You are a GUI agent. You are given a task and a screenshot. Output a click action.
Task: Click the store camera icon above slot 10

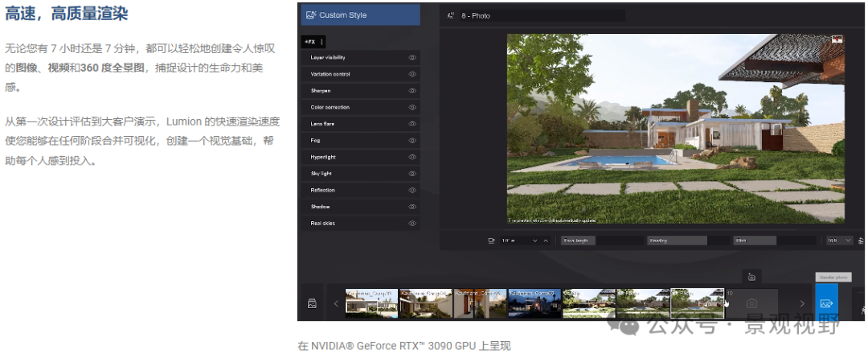coord(751,277)
